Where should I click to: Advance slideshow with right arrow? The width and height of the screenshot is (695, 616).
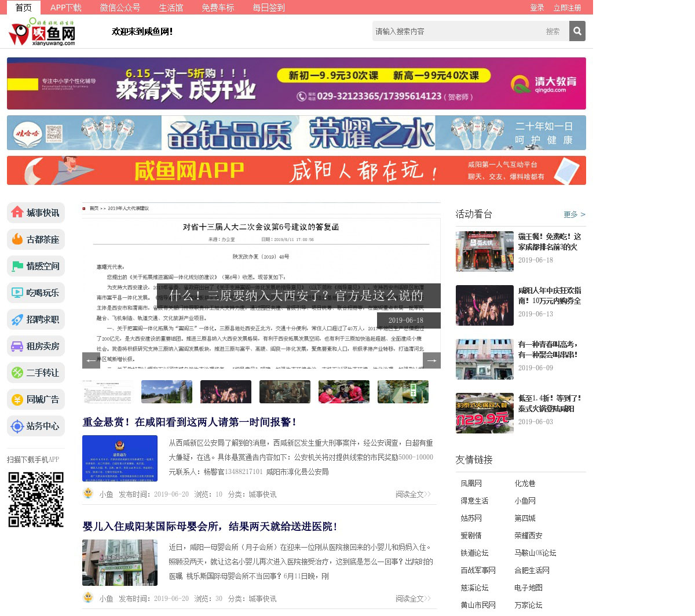431,360
